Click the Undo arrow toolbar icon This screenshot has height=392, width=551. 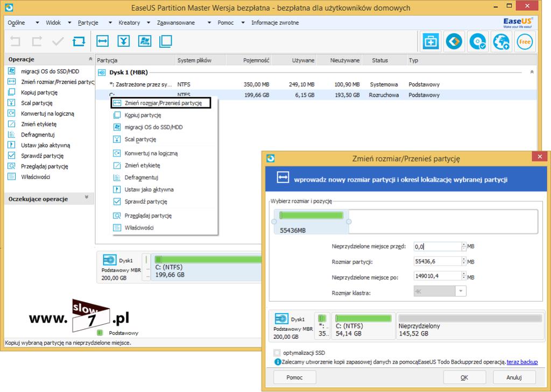click(15, 41)
